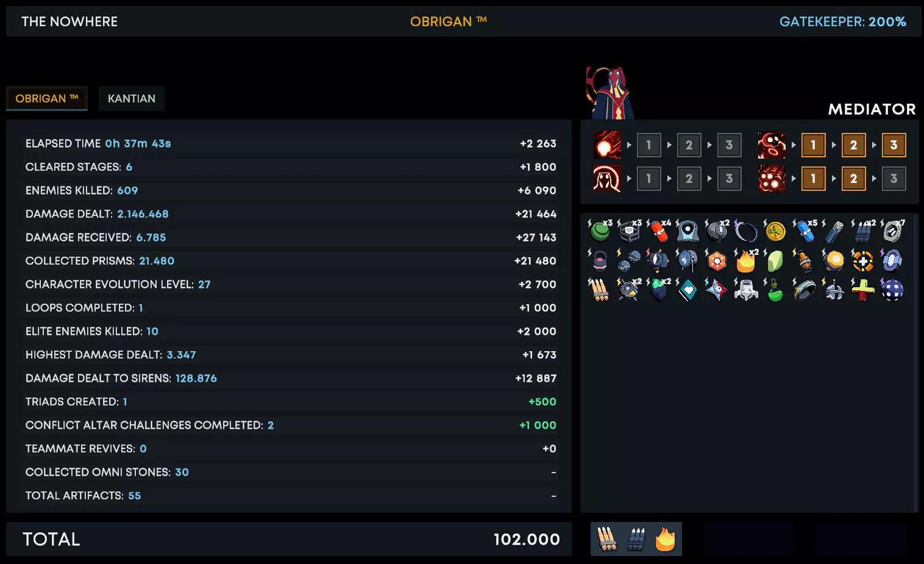Click the arrow after the hooded-figure skill icon

pyautogui.click(x=629, y=179)
